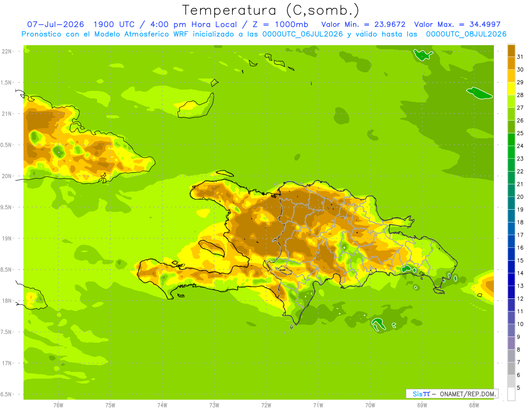Click the '21N' latitude label
532x411 pixels.
click(x=8, y=114)
